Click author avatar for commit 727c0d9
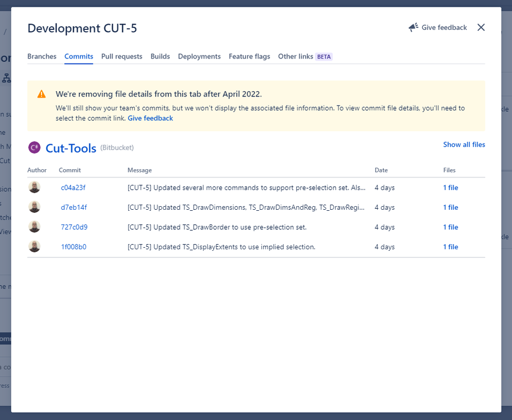Viewport: 512px width, 420px height. pyautogui.click(x=34, y=227)
